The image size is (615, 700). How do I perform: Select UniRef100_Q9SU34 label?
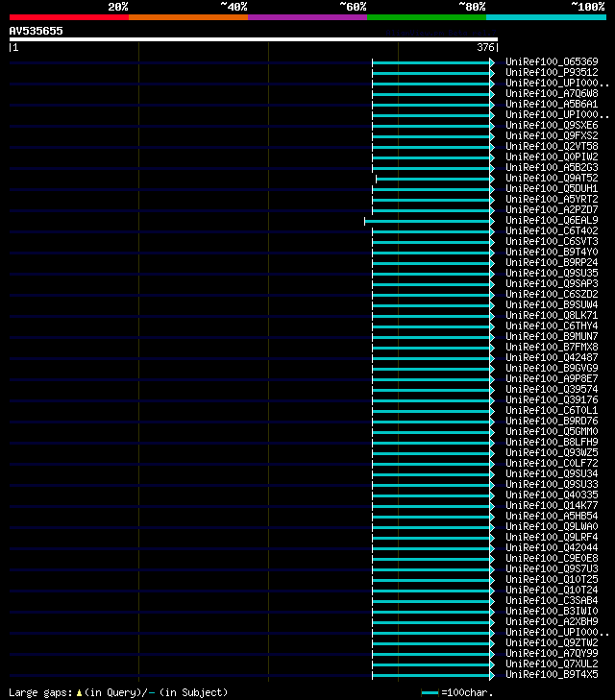552,473
